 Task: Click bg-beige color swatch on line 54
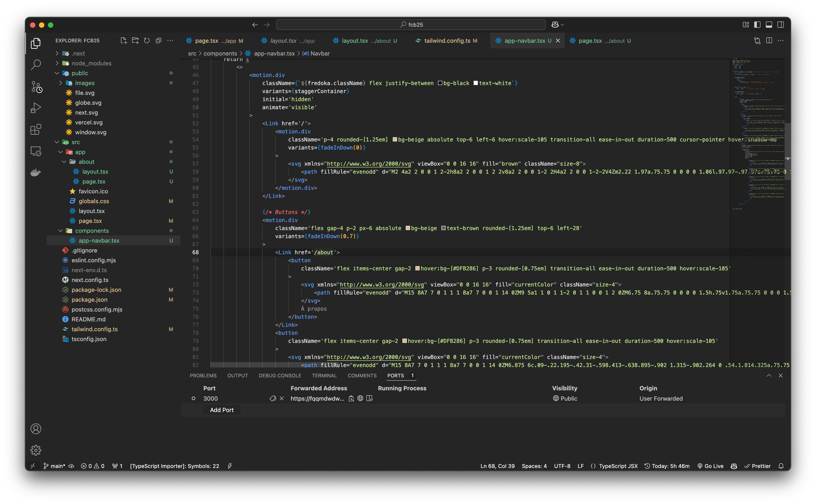click(x=395, y=140)
